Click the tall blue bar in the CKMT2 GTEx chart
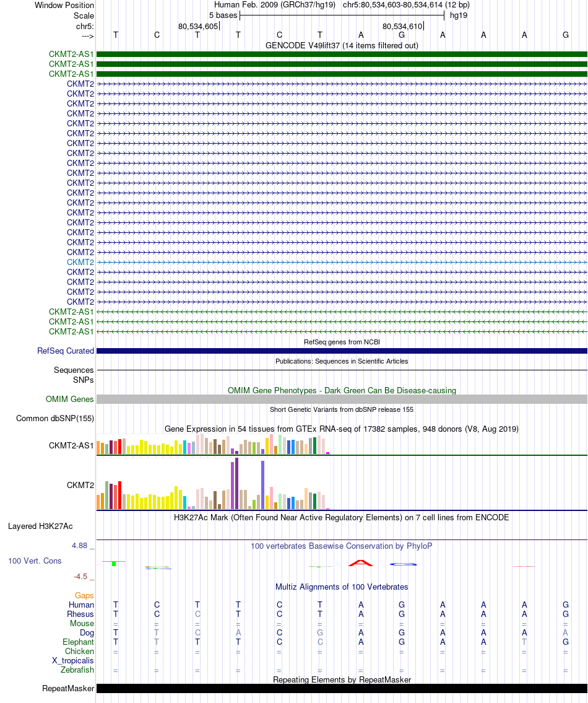588x703 pixels. [262, 485]
